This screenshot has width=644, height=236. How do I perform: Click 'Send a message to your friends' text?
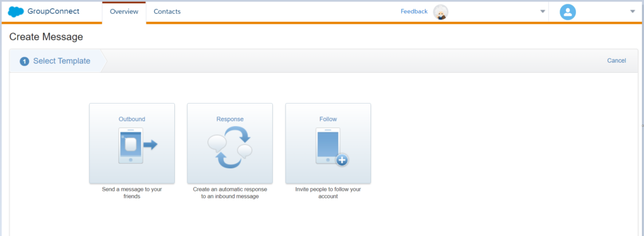coord(132,193)
